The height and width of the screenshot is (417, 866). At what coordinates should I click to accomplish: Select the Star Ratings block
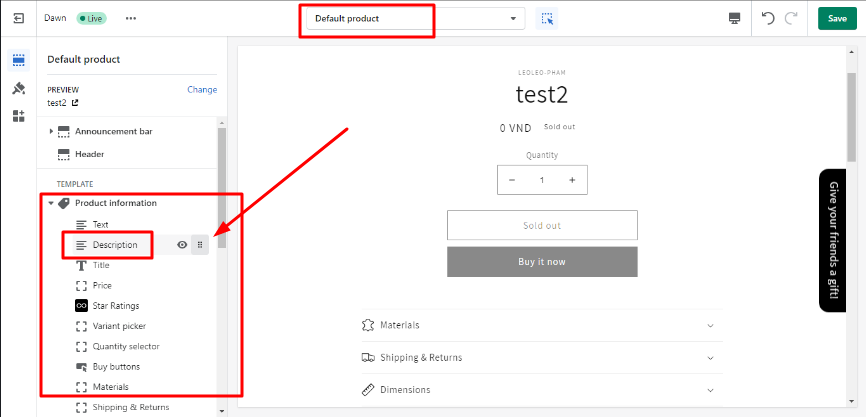(x=115, y=306)
